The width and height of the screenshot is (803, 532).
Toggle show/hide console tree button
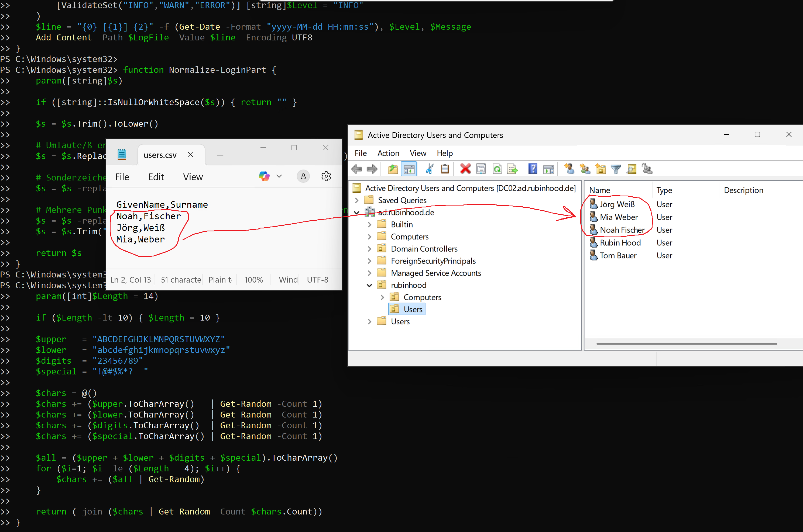tap(409, 169)
